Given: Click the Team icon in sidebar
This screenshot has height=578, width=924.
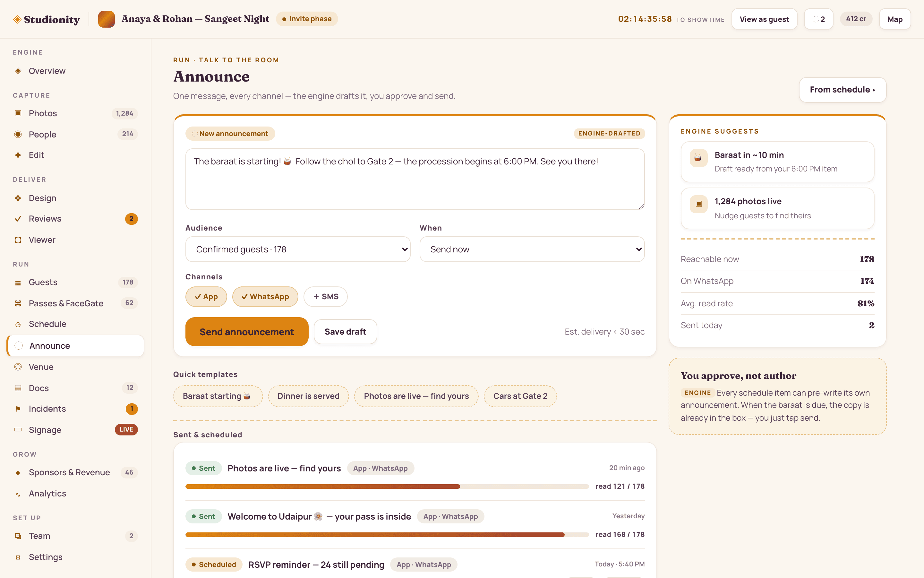Looking at the screenshot, I should coord(18,536).
